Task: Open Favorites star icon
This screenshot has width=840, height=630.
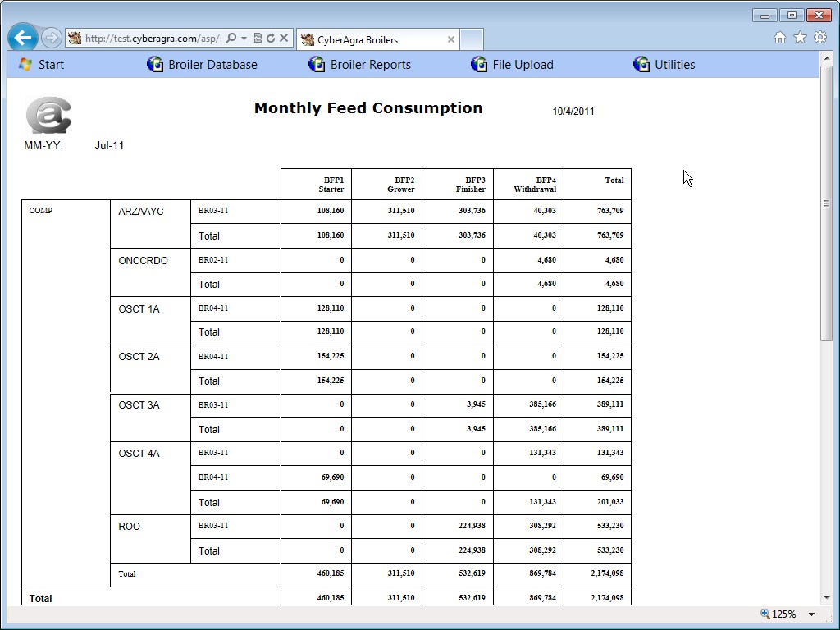Action: tap(800, 38)
